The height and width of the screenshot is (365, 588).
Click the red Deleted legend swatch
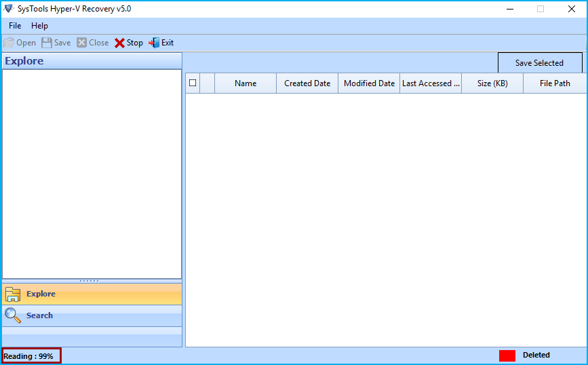click(x=507, y=356)
